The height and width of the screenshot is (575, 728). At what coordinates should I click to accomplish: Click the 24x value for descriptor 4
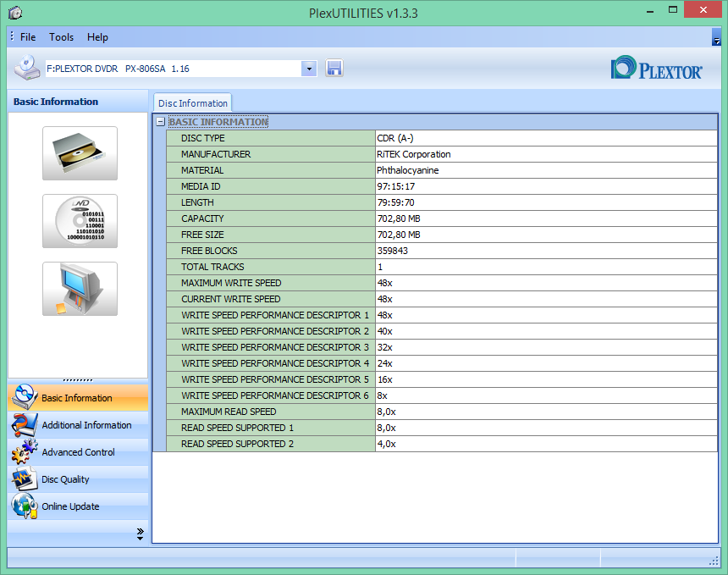pyautogui.click(x=385, y=363)
